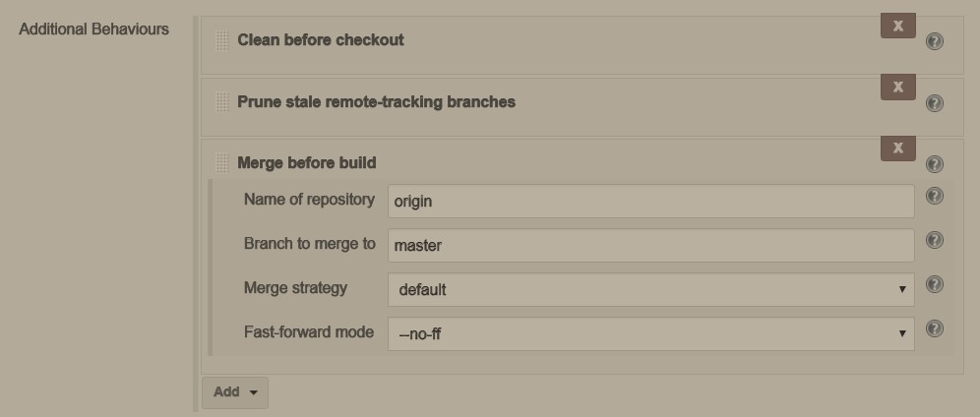980x417 pixels.
Task: Open the Merge strategy dropdown
Action: pos(651,290)
